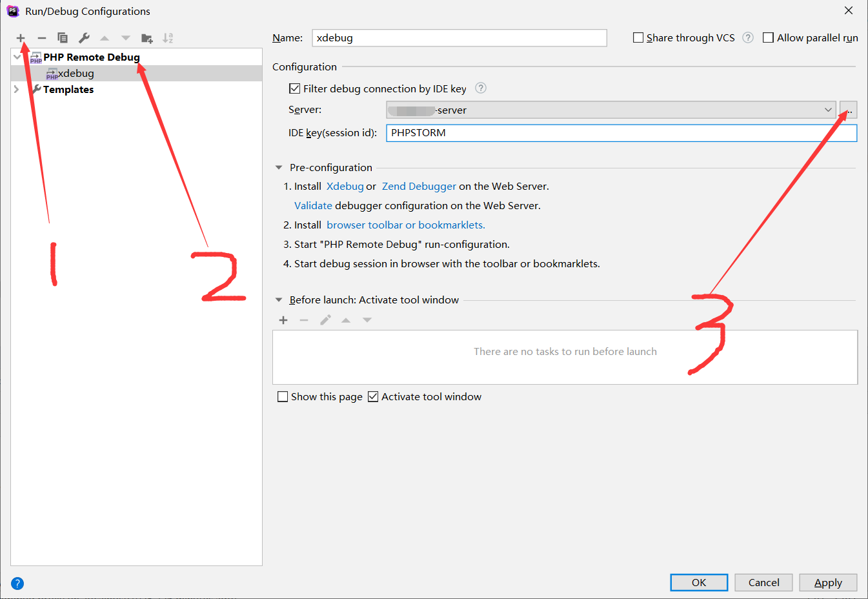The image size is (868, 599).
Task: Click the Copy Configuration icon
Action: tap(63, 38)
